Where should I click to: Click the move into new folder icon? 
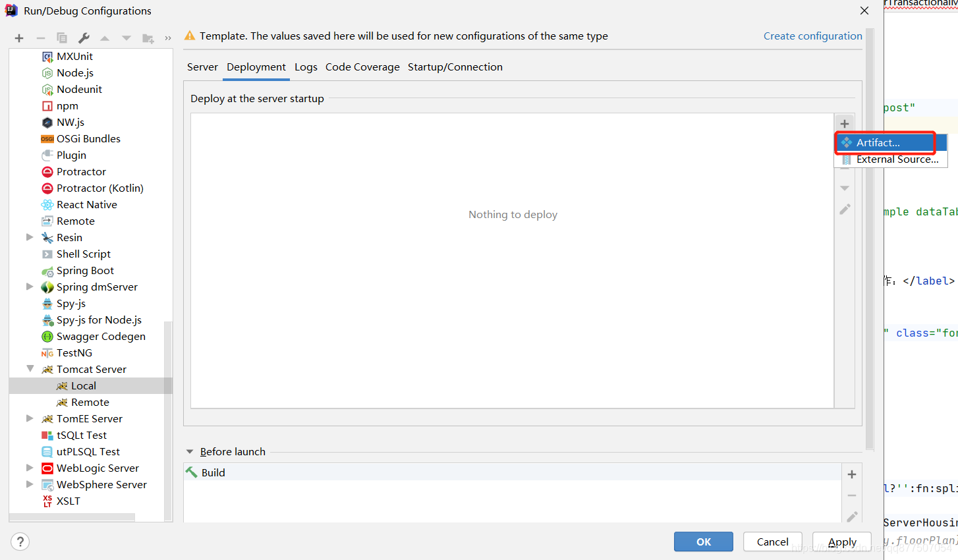point(148,38)
